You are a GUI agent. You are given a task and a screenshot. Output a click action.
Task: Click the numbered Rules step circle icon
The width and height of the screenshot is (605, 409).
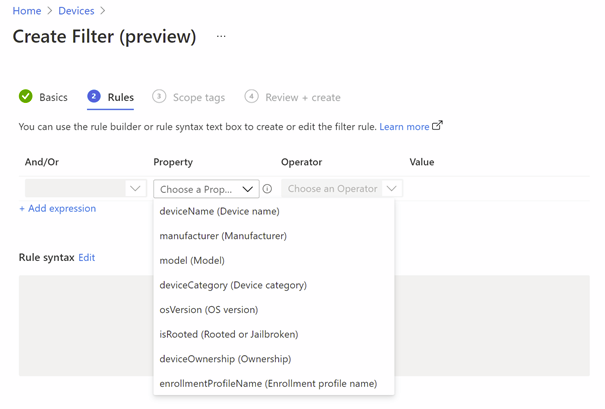tap(94, 96)
